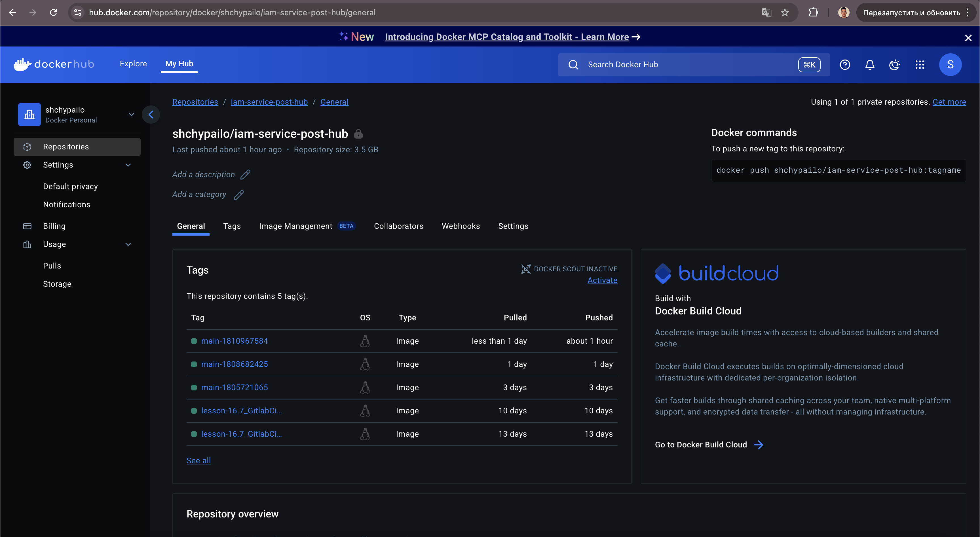This screenshot has height=537, width=980.
Task: Go to Docker Hub home via whale logo
Action: click(54, 64)
